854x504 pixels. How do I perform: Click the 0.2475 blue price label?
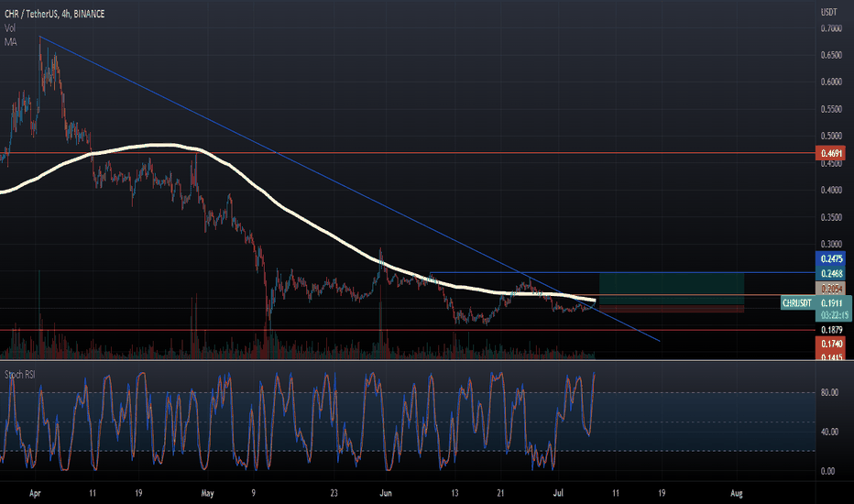830,258
